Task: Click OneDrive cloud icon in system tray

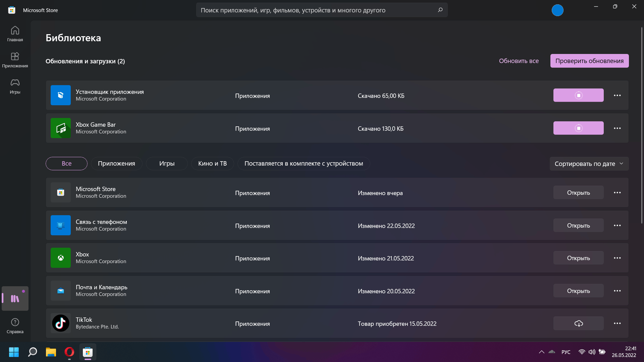Action: point(552,352)
